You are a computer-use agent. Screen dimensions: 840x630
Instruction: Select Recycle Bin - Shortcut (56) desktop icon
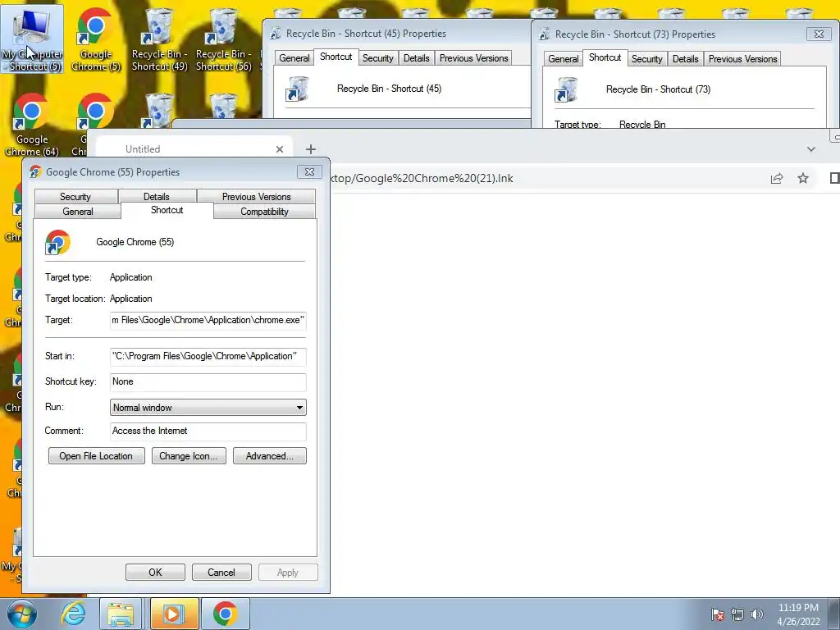pos(224,39)
